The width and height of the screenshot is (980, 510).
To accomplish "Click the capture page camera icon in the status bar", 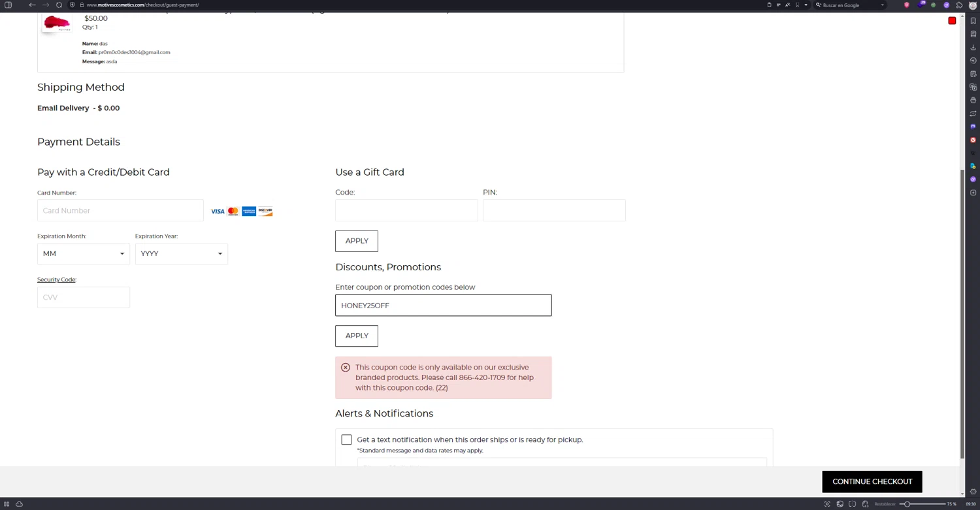I will [x=827, y=504].
